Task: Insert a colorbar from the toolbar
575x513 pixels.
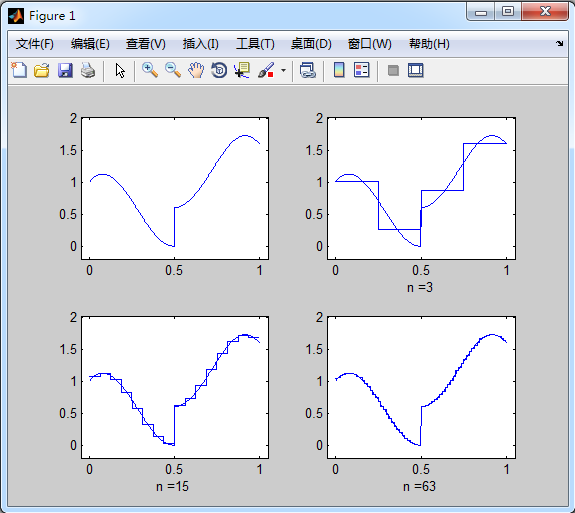Action: 339,70
